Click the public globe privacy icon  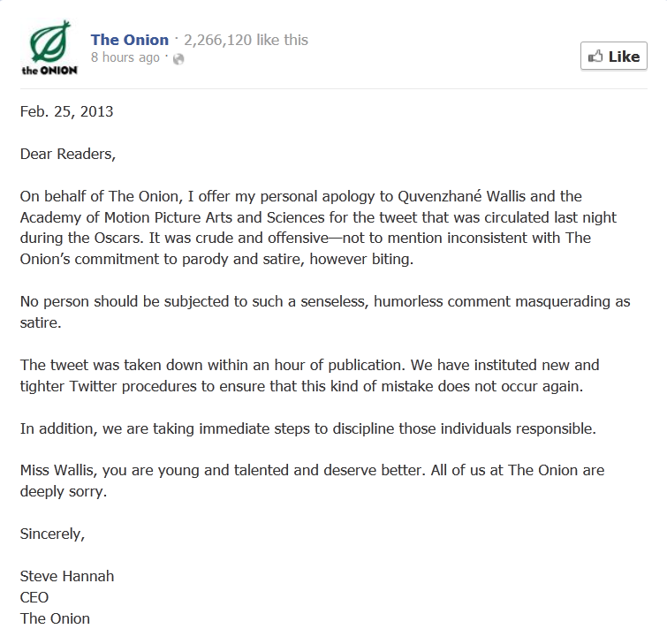178,58
